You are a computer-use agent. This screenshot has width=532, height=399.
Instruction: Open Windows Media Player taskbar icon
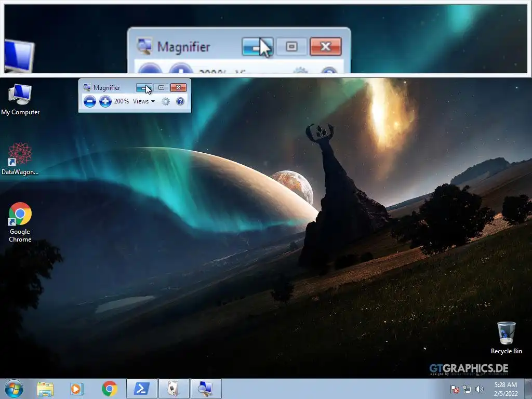(x=77, y=389)
